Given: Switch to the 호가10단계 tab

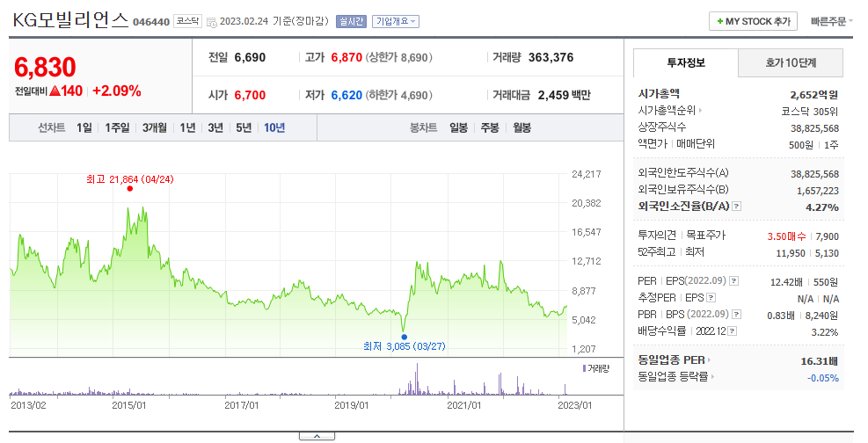Looking at the screenshot, I should point(791,63).
